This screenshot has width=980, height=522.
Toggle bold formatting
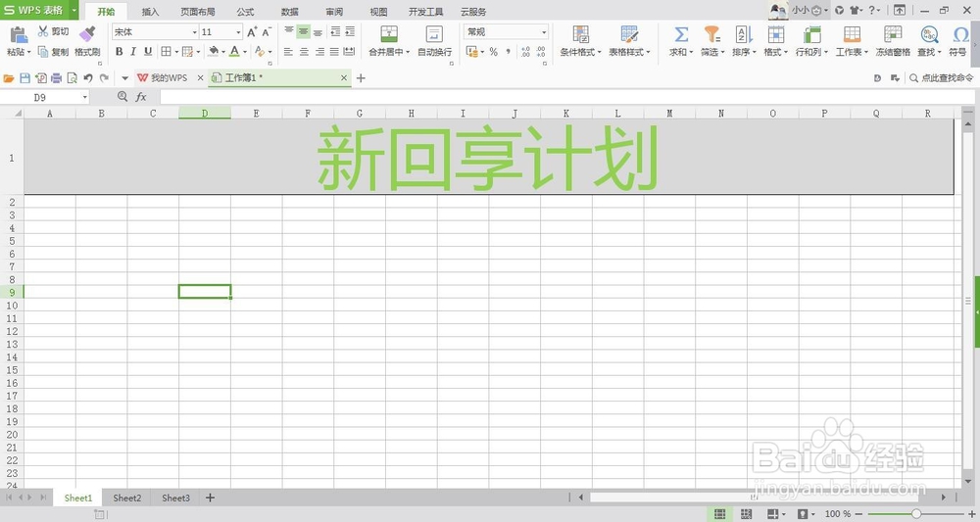coord(119,52)
